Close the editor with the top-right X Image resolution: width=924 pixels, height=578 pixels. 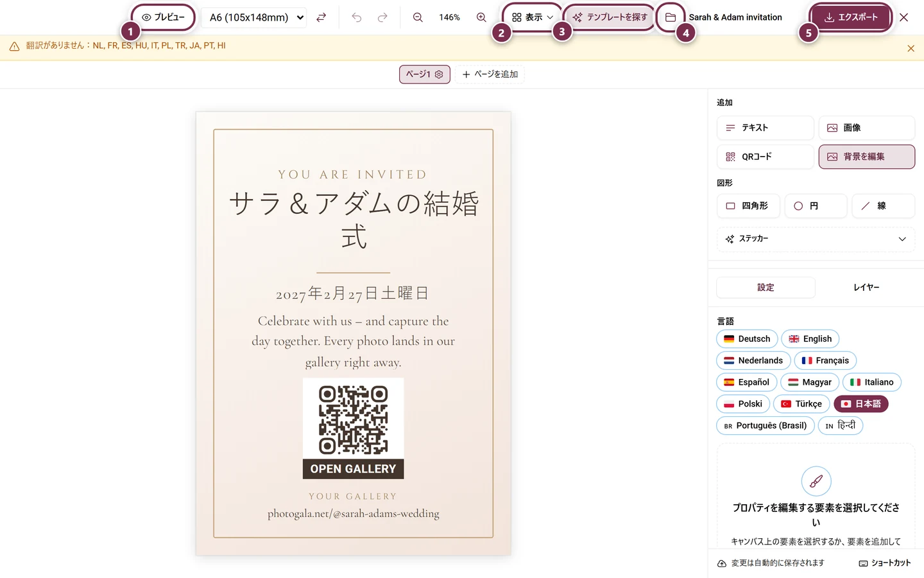[x=904, y=17]
